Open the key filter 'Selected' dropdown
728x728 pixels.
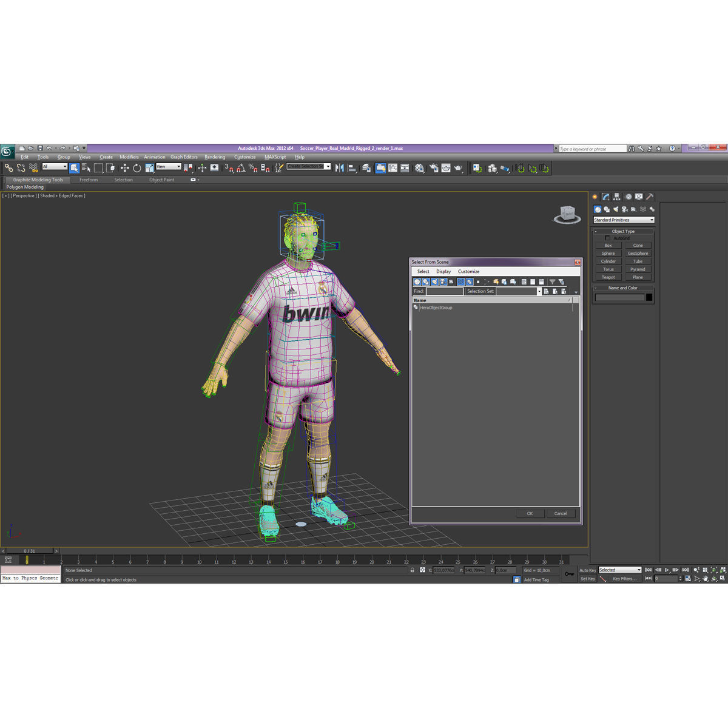tap(620, 570)
